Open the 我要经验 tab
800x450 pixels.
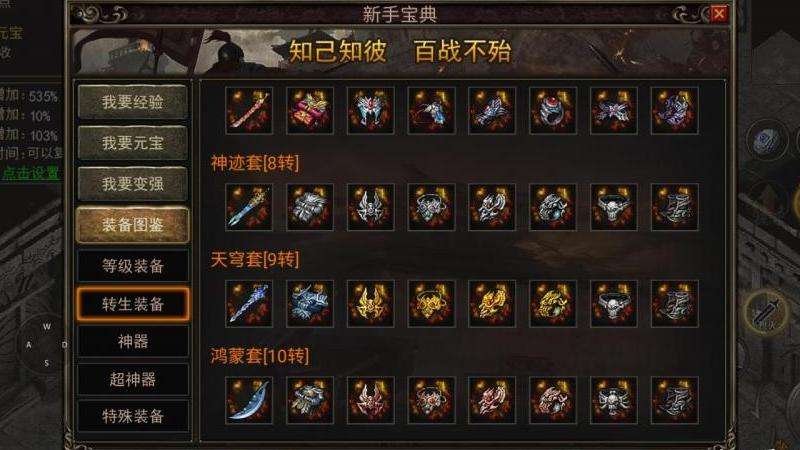click(x=133, y=102)
